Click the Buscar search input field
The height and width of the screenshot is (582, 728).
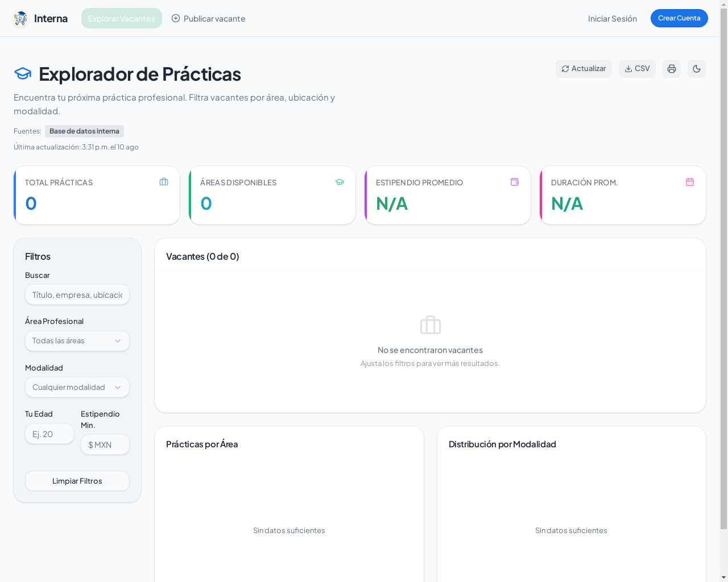click(77, 295)
